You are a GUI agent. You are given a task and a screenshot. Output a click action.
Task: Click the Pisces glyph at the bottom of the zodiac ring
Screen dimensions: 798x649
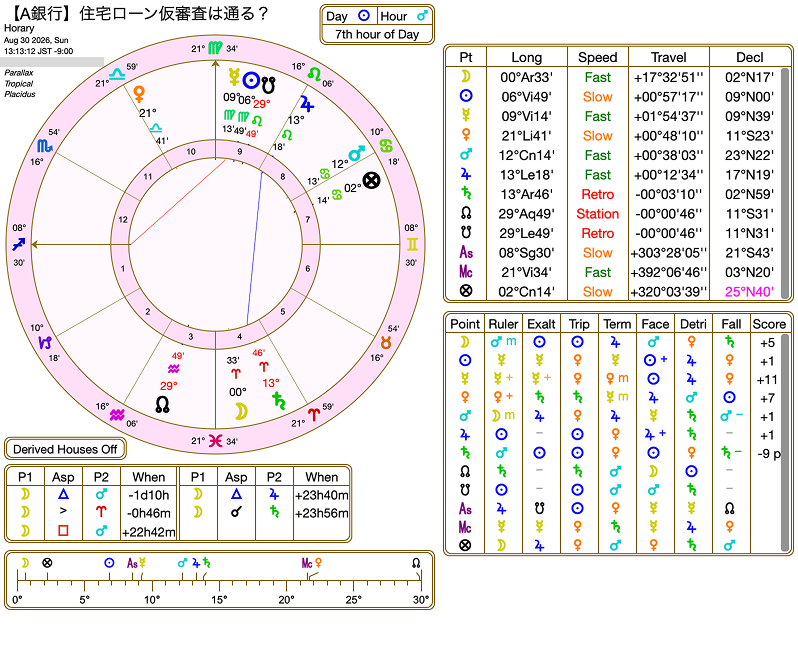click(216, 440)
